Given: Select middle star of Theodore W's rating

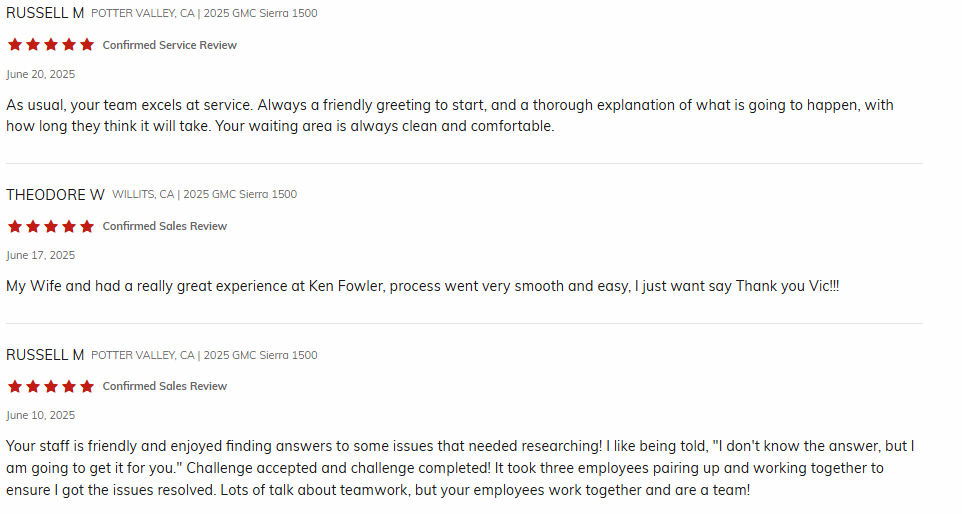Looking at the screenshot, I should pos(51,226).
